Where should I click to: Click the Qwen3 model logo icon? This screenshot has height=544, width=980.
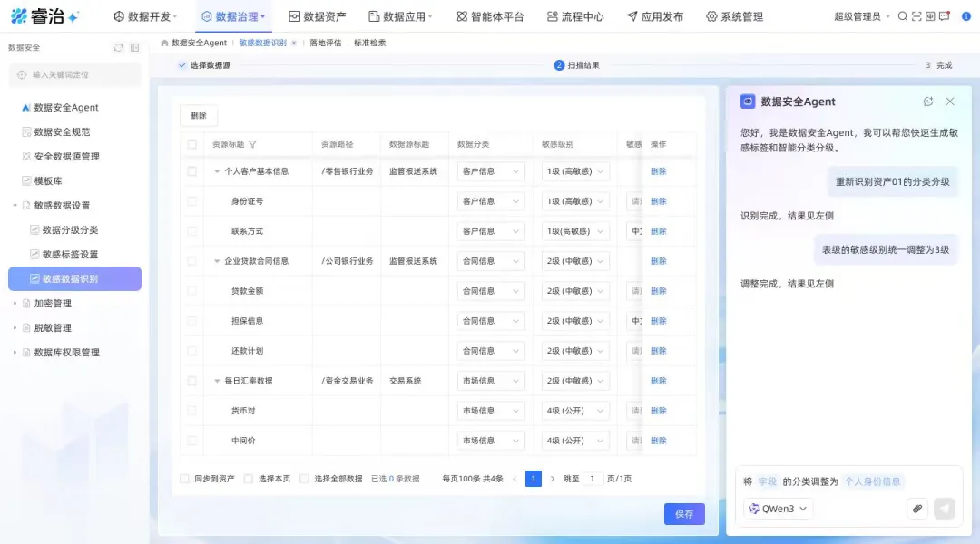tap(754, 509)
